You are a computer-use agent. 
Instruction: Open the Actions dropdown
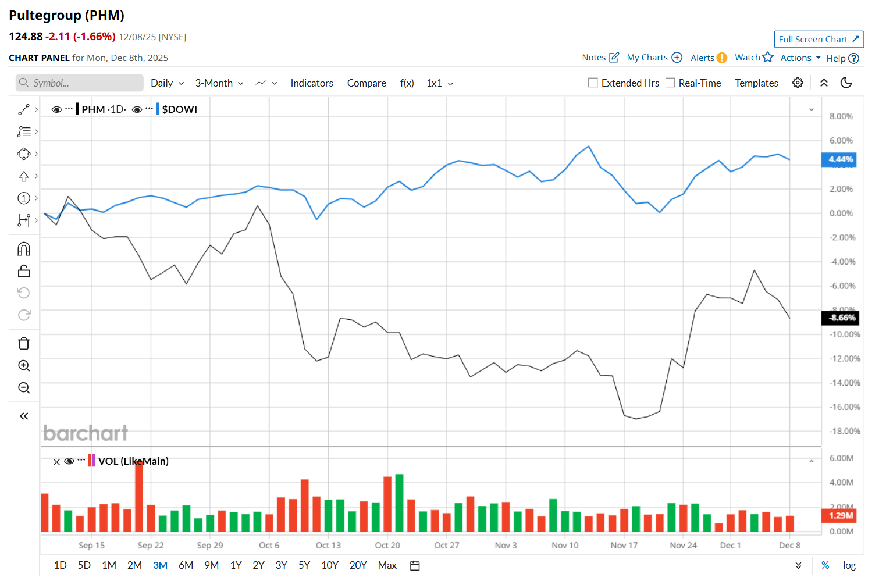[x=800, y=58]
